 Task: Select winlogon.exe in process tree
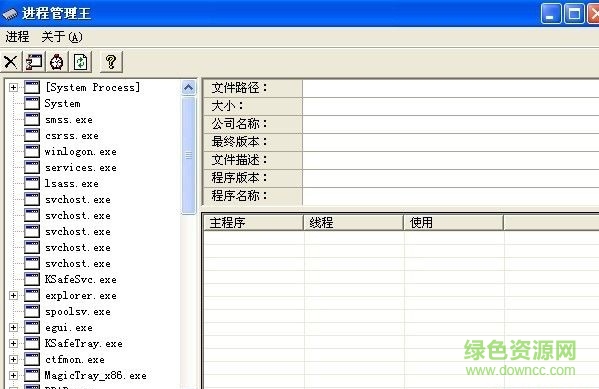click(x=81, y=152)
